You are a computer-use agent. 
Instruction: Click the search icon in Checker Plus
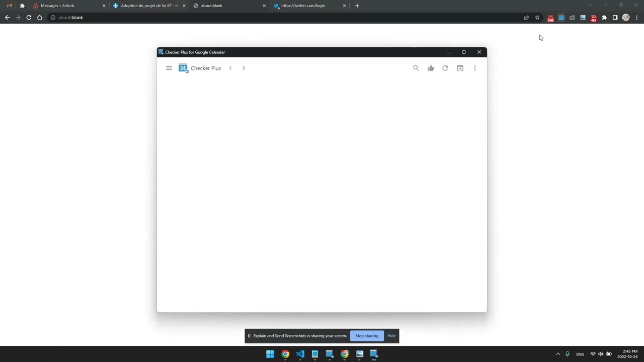click(x=416, y=68)
